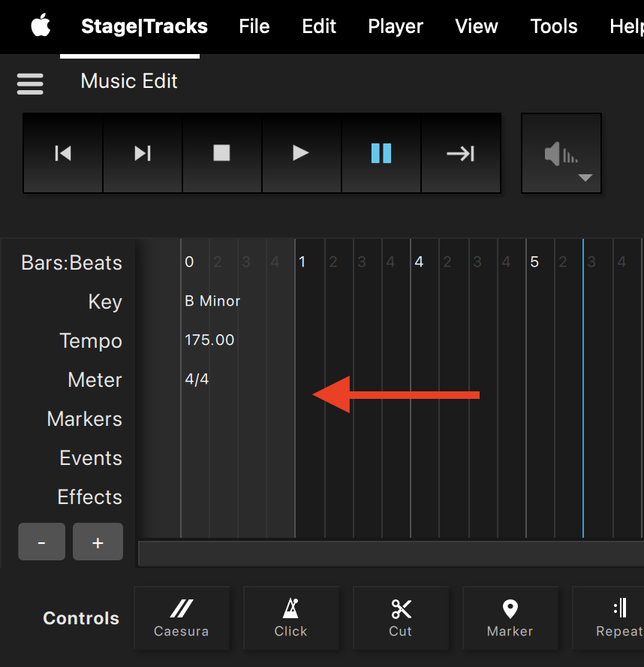Select the Effects row label
Image resolution: width=644 pixels, height=667 pixels.
(89, 496)
